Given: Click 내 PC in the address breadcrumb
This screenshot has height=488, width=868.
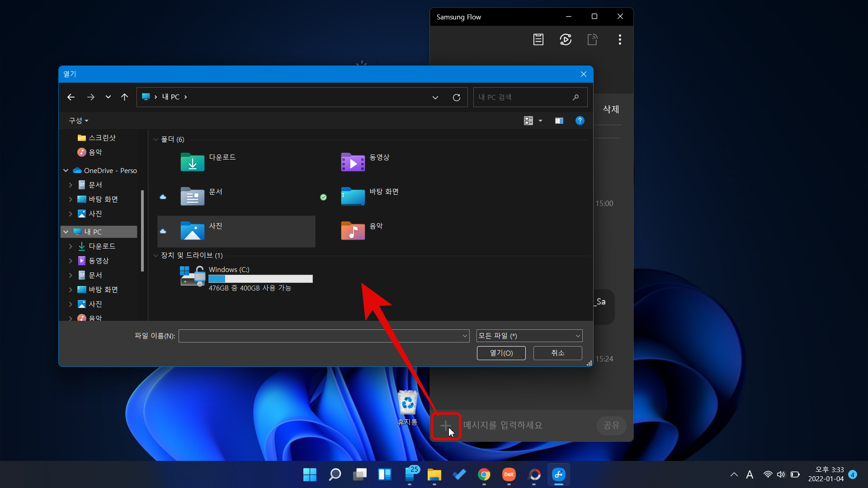Looking at the screenshot, I should point(171,97).
